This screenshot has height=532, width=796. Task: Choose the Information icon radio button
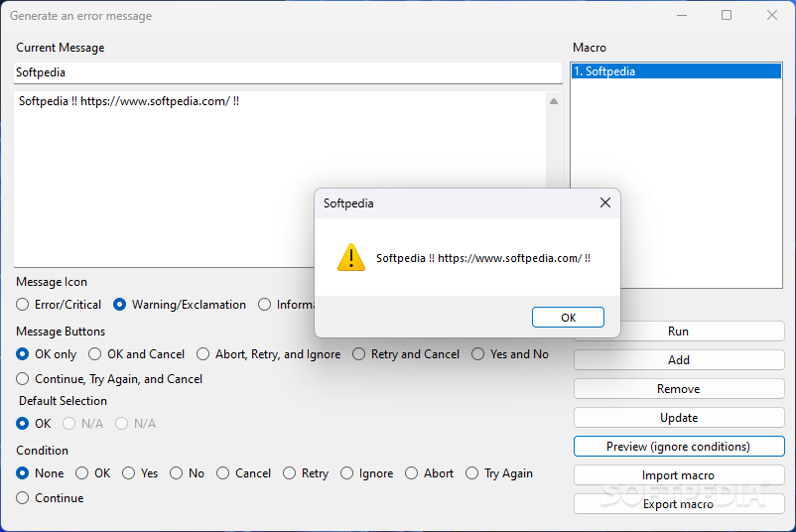coord(264,305)
